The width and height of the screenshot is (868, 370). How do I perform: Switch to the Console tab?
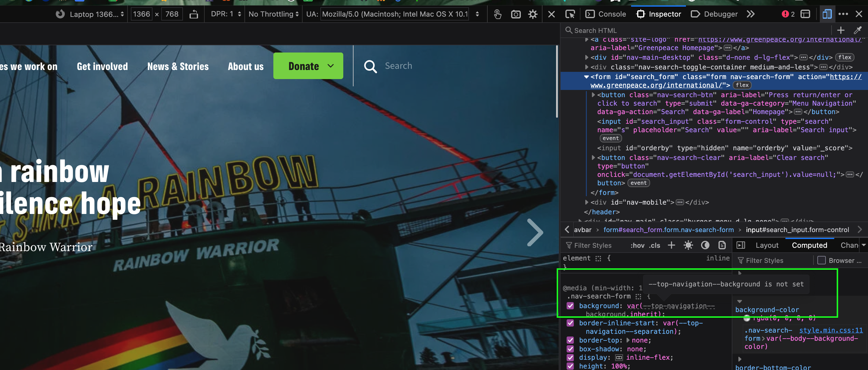606,14
